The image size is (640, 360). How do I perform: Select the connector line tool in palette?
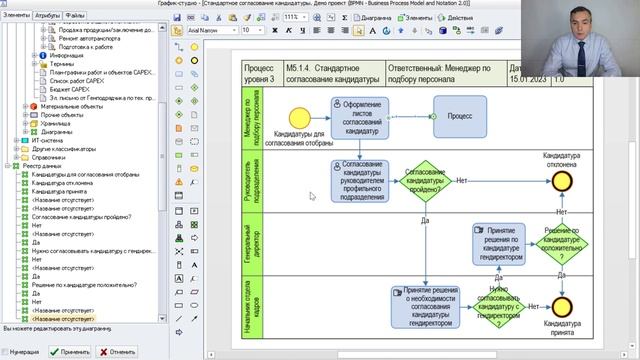click(x=179, y=47)
